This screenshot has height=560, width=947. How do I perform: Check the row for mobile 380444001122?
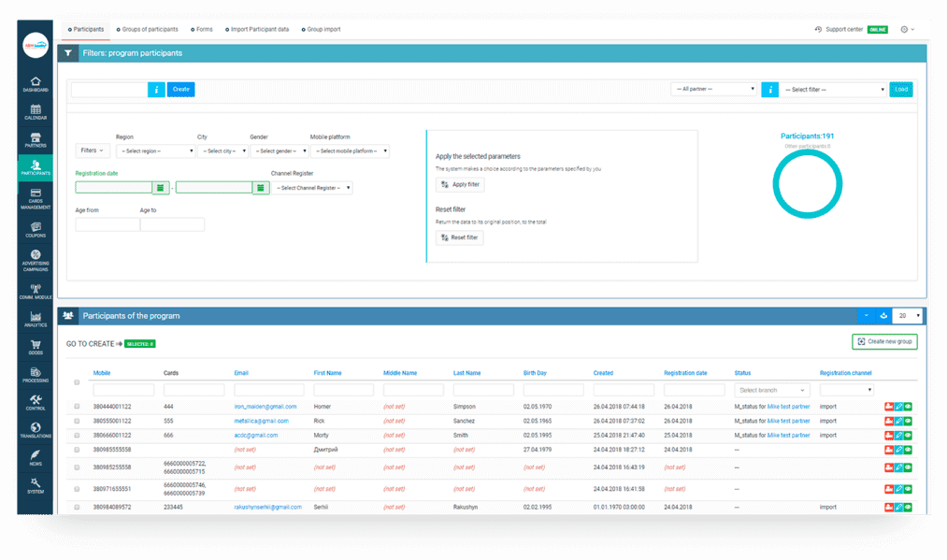[x=77, y=407]
